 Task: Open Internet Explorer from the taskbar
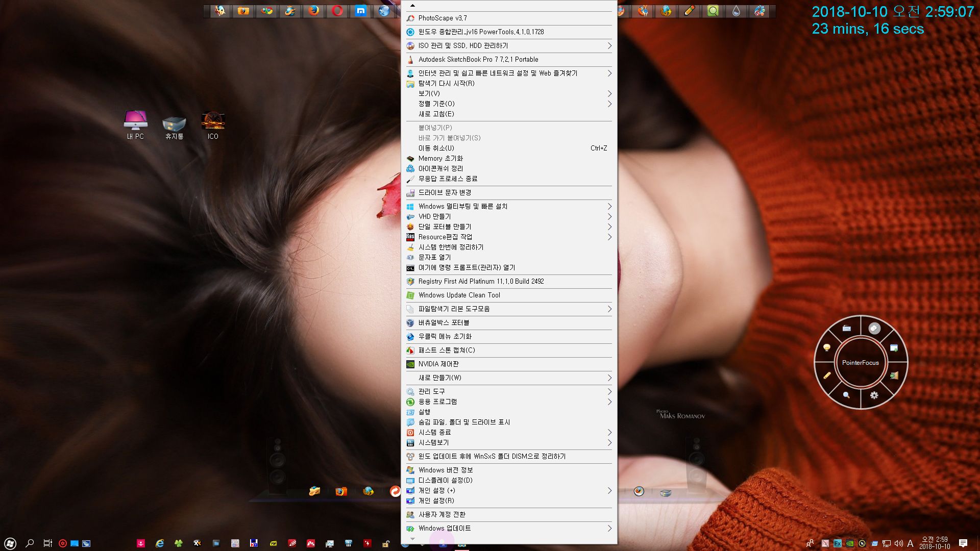coord(160,543)
